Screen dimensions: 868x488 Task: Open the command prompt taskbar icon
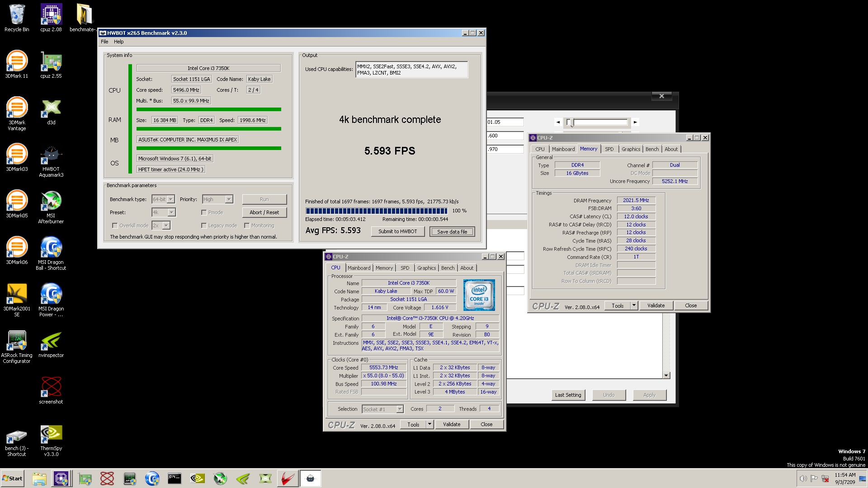[175, 479]
